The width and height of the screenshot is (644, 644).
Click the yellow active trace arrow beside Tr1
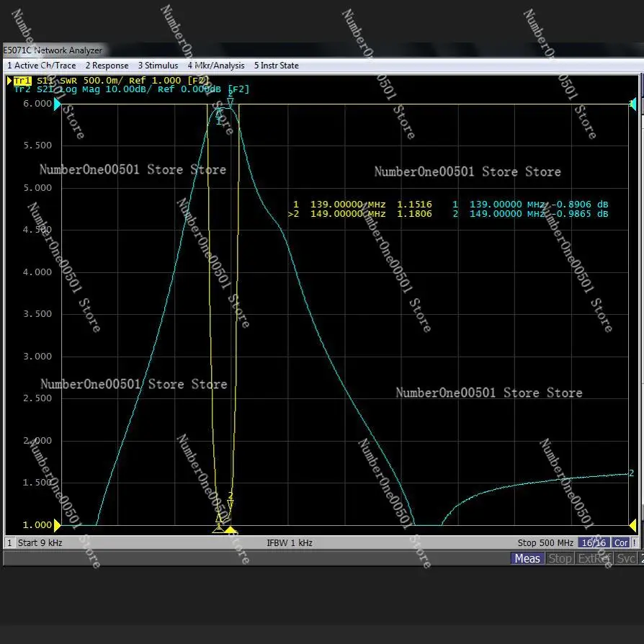click(9, 81)
